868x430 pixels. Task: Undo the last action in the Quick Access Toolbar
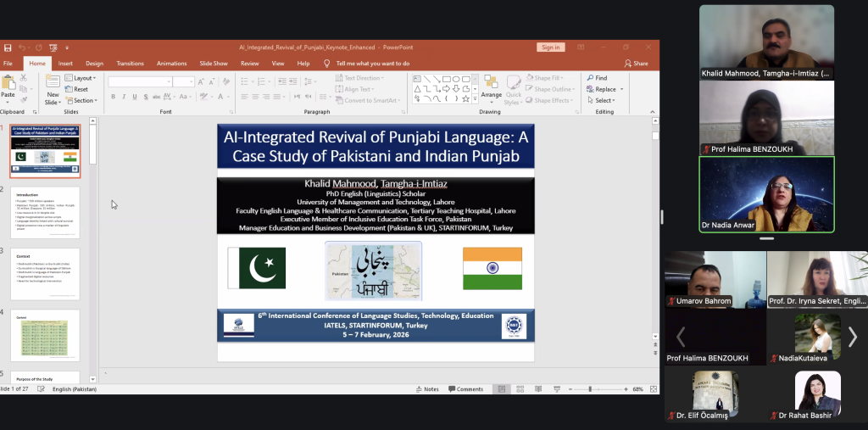(x=22, y=47)
